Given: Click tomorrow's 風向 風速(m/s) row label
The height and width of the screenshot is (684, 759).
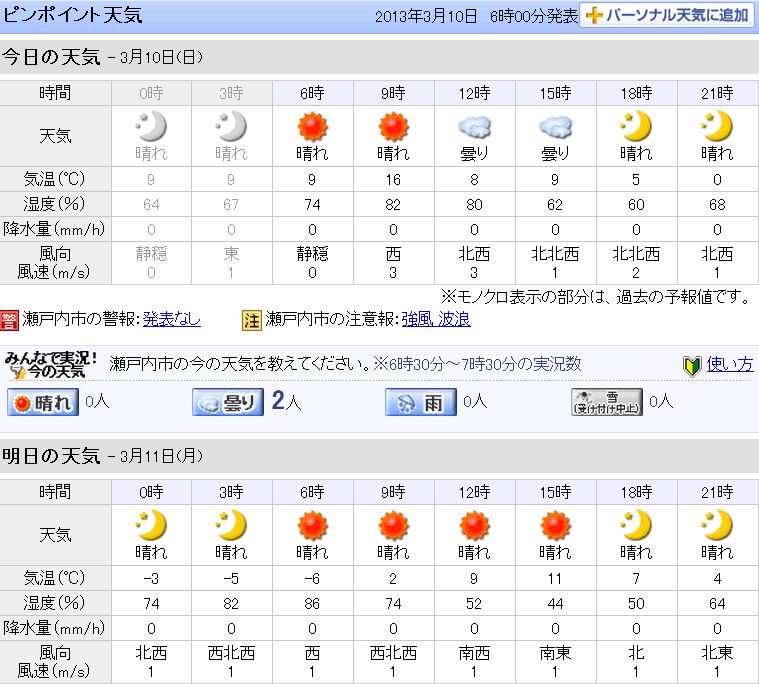Looking at the screenshot, I should click(x=54, y=662).
